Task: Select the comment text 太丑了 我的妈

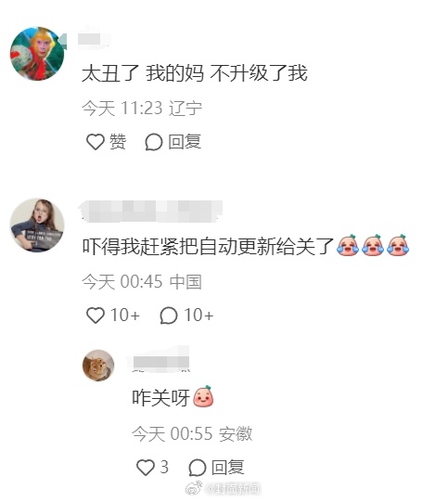Action: [x=143, y=73]
